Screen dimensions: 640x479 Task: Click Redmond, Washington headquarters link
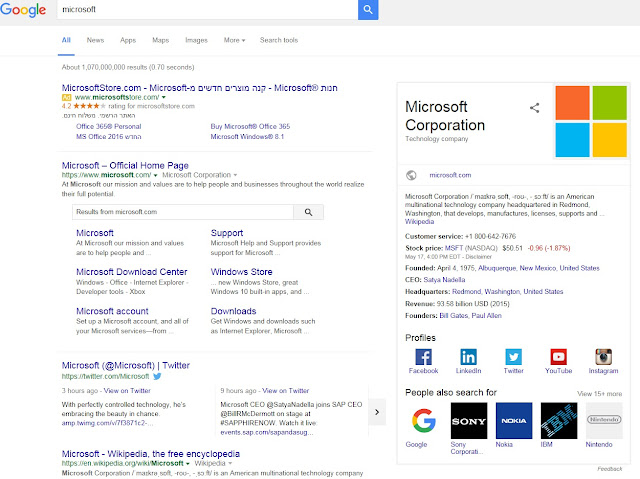pos(507,292)
